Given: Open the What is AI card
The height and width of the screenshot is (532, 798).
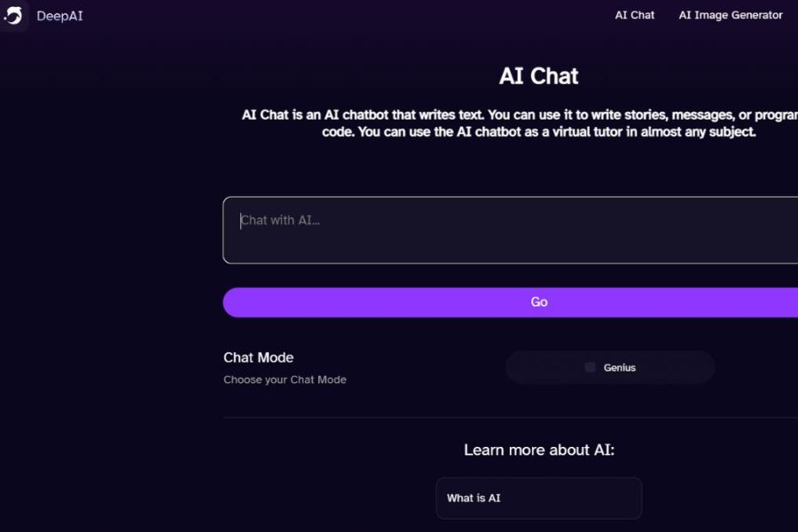Looking at the screenshot, I should pyautogui.click(x=538, y=498).
